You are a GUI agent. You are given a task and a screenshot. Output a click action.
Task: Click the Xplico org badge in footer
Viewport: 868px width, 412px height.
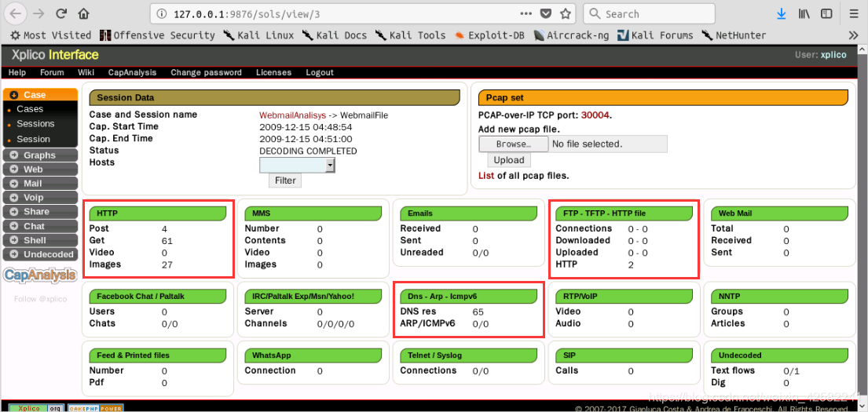pos(38,408)
